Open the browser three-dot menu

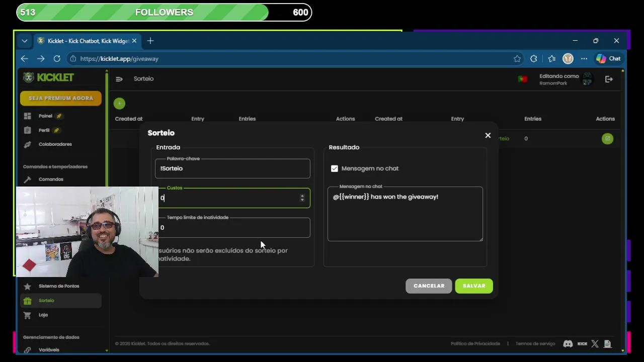[x=584, y=59]
